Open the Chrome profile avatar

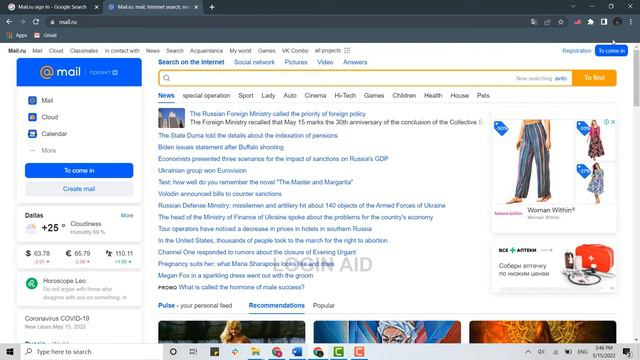coord(618,22)
